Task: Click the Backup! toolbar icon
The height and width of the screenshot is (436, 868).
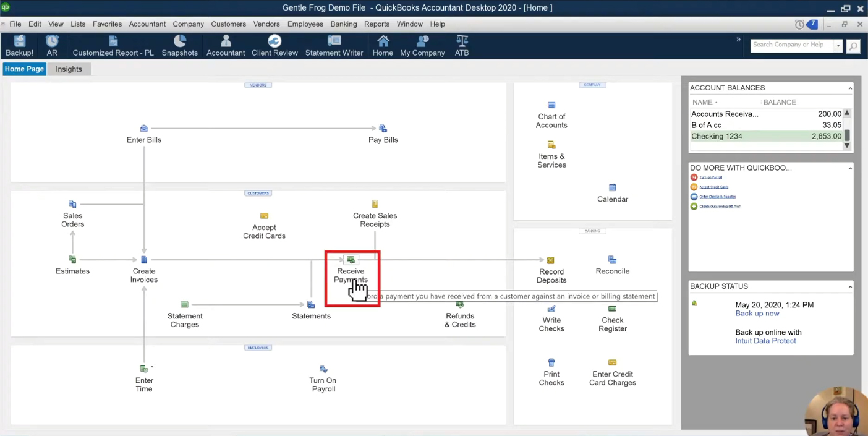Action: pyautogui.click(x=19, y=46)
